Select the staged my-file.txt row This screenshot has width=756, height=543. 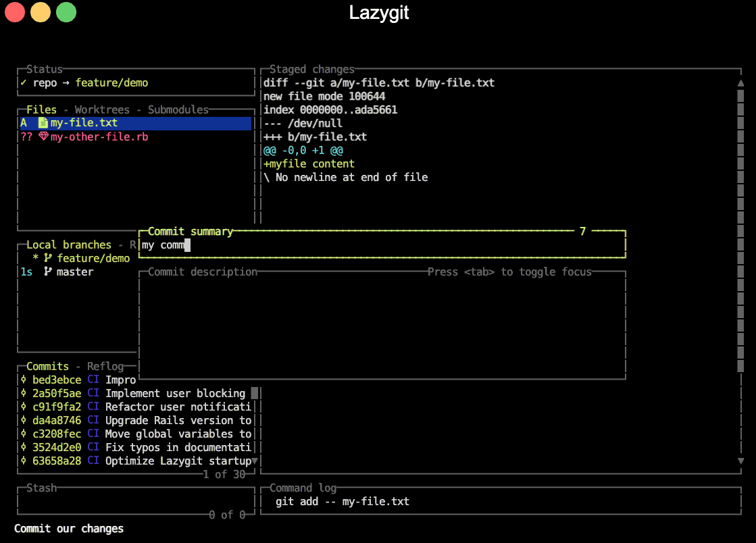[x=136, y=123]
